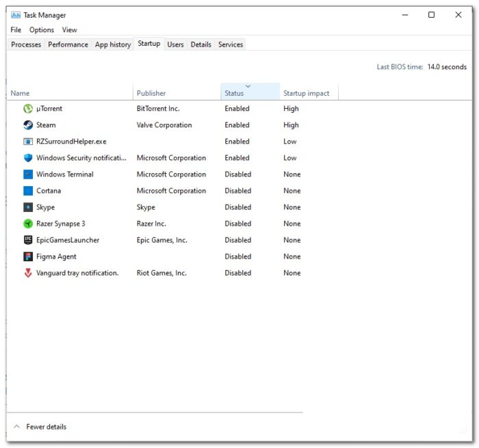This screenshot has height=448, width=479.
Task: Click Skype publisher cell
Action: coord(146,207)
